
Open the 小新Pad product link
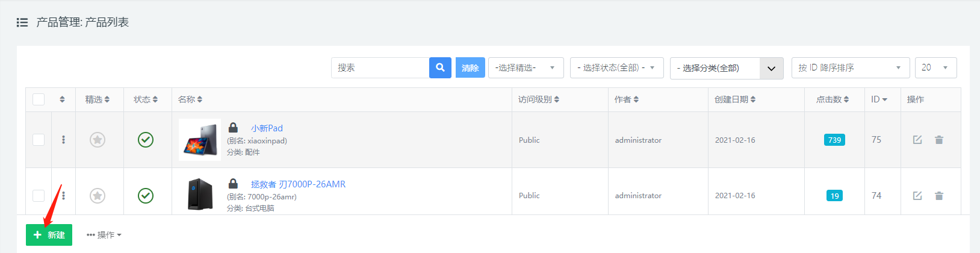click(x=267, y=128)
